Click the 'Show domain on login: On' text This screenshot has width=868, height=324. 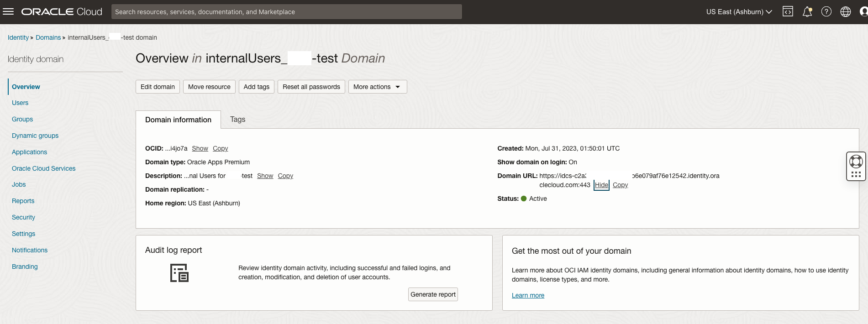(537, 162)
